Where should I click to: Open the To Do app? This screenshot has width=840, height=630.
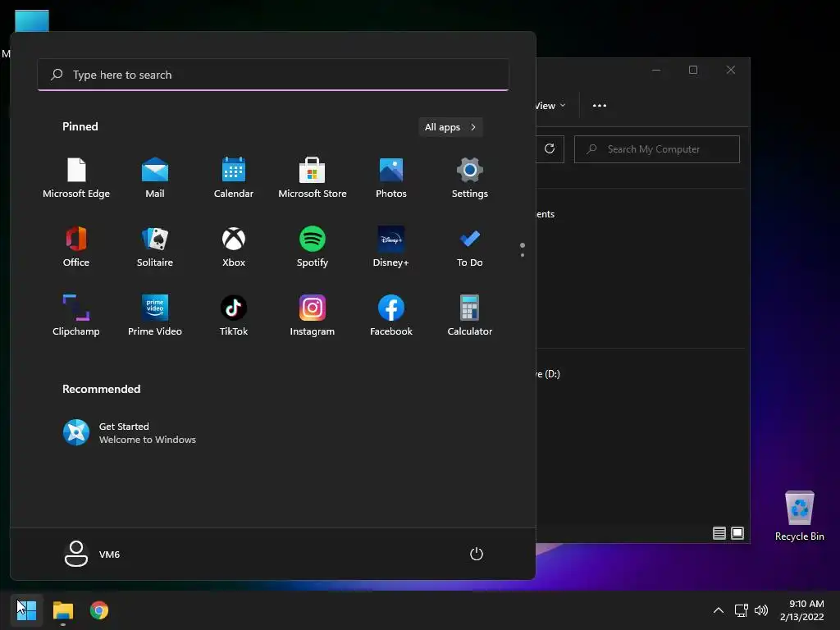coord(470,247)
